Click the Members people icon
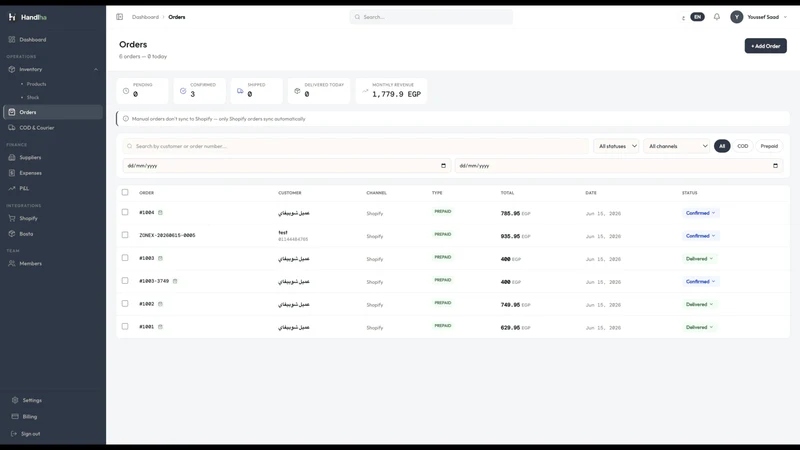The width and height of the screenshot is (800, 450). (x=12, y=263)
